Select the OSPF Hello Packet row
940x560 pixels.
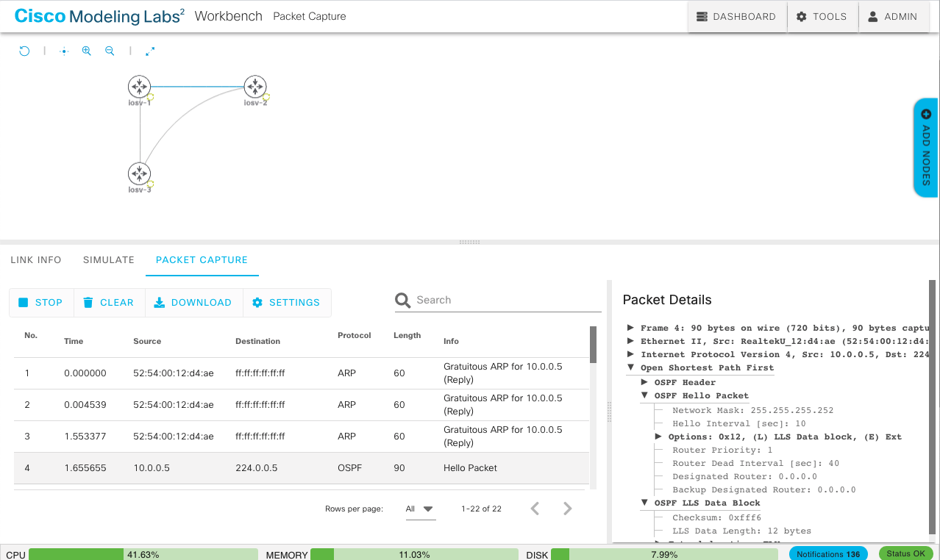tap(302, 468)
